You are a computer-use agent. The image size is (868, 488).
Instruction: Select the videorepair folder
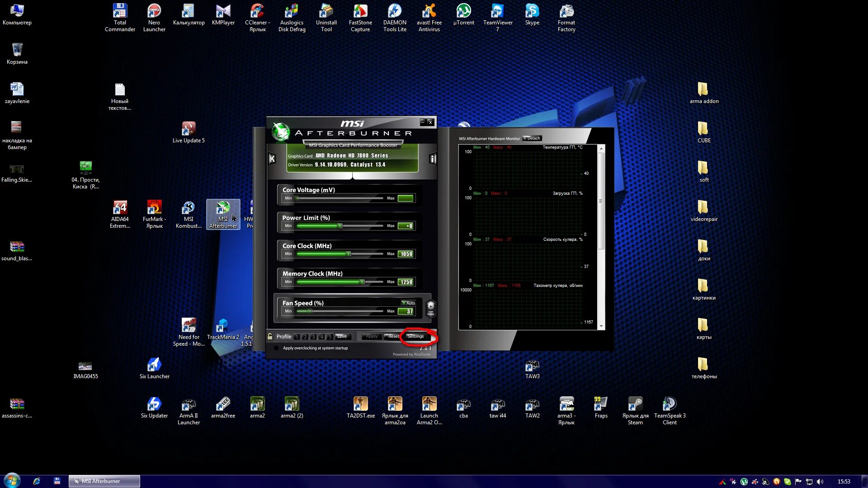click(x=704, y=211)
